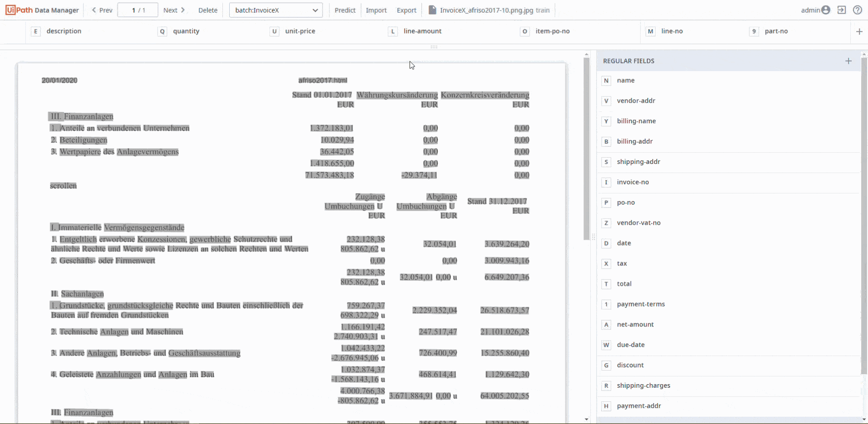Click the page number field 1 / 1
The height and width of the screenshot is (424, 868).
138,10
